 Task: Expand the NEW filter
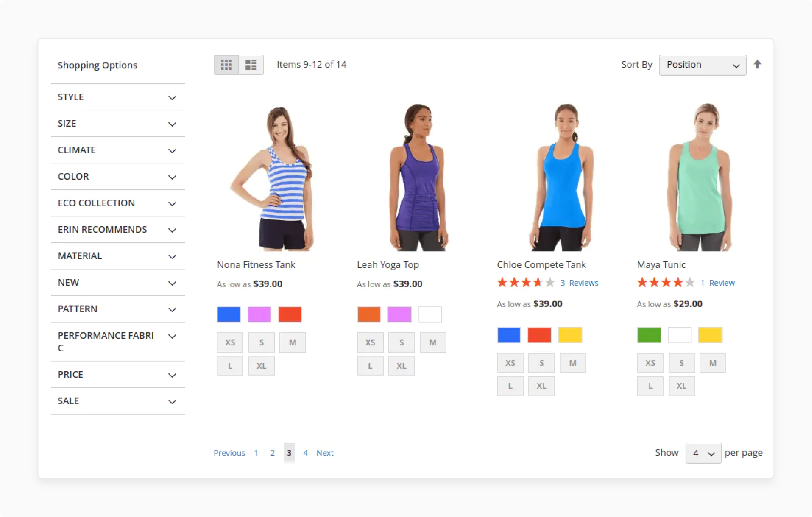click(x=118, y=283)
